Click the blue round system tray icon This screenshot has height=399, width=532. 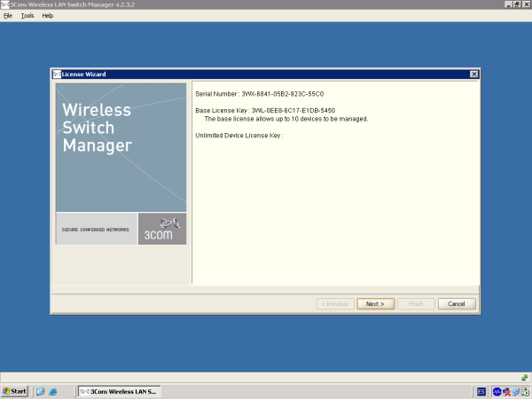[x=497, y=392]
